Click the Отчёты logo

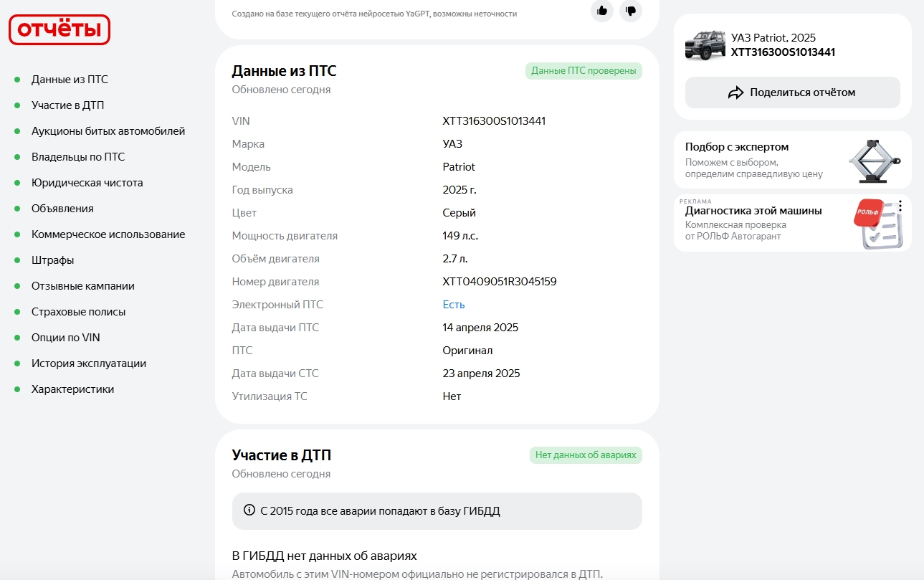pyautogui.click(x=59, y=30)
